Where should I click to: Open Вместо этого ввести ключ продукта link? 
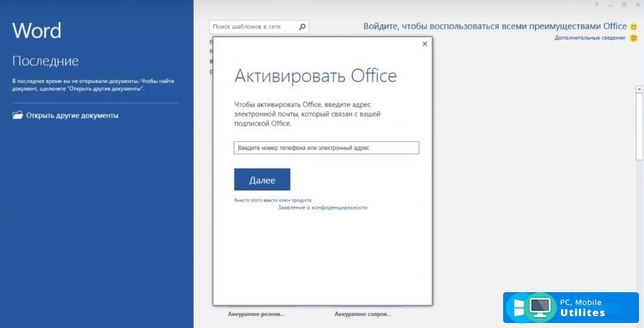273,200
